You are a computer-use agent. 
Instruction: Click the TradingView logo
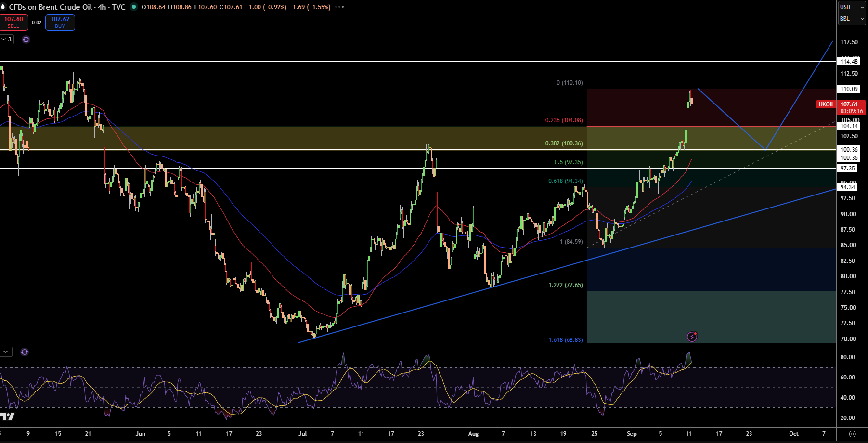pyautogui.click(x=7, y=417)
